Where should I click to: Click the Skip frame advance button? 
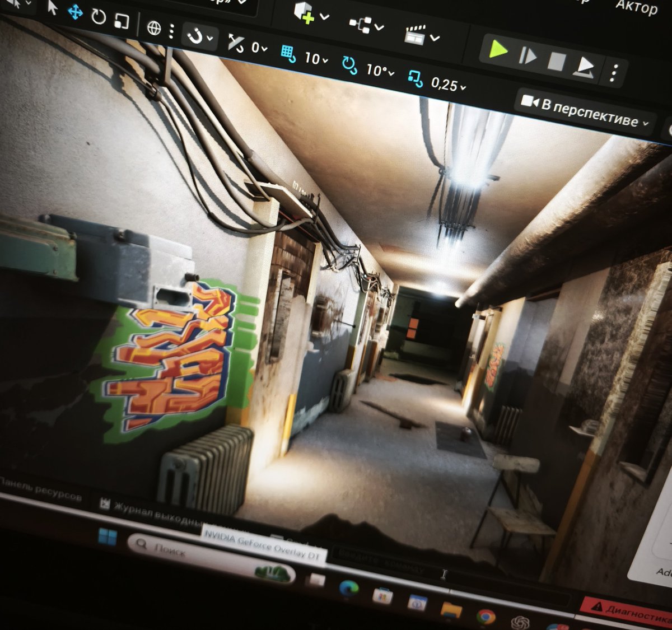click(x=528, y=56)
